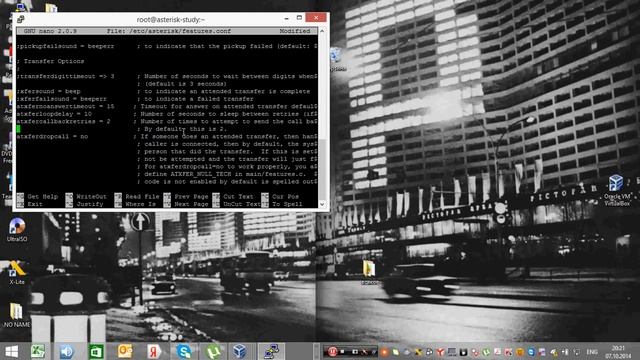This screenshot has width=640, height=360.
Task: Click the stop recording square button
Action: (342, 351)
